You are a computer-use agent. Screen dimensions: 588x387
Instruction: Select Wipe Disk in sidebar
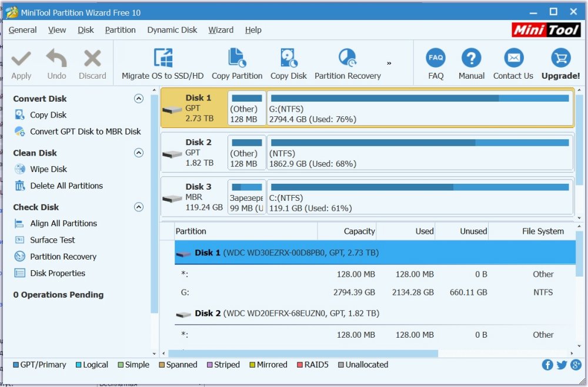(x=48, y=169)
